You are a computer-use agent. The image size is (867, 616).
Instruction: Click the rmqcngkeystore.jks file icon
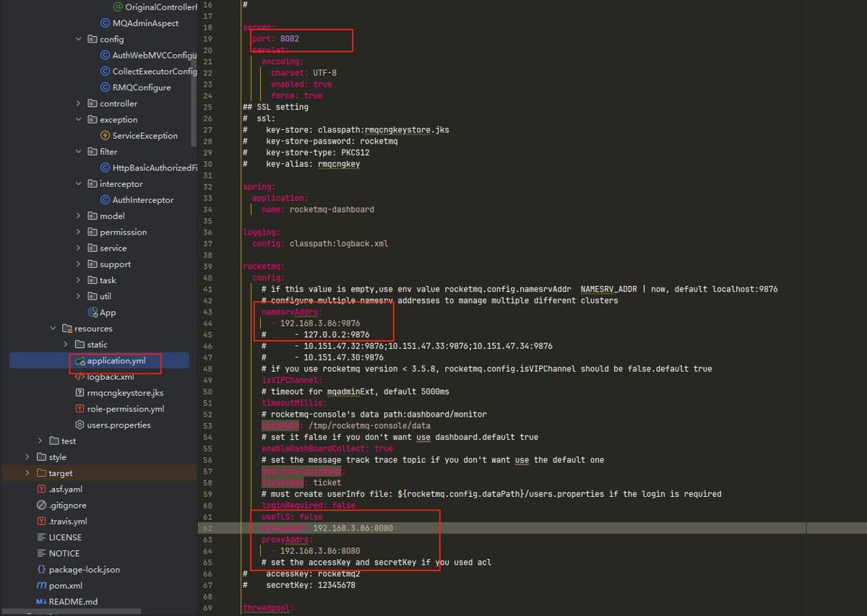pyautogui.click(x=79, y=393)
